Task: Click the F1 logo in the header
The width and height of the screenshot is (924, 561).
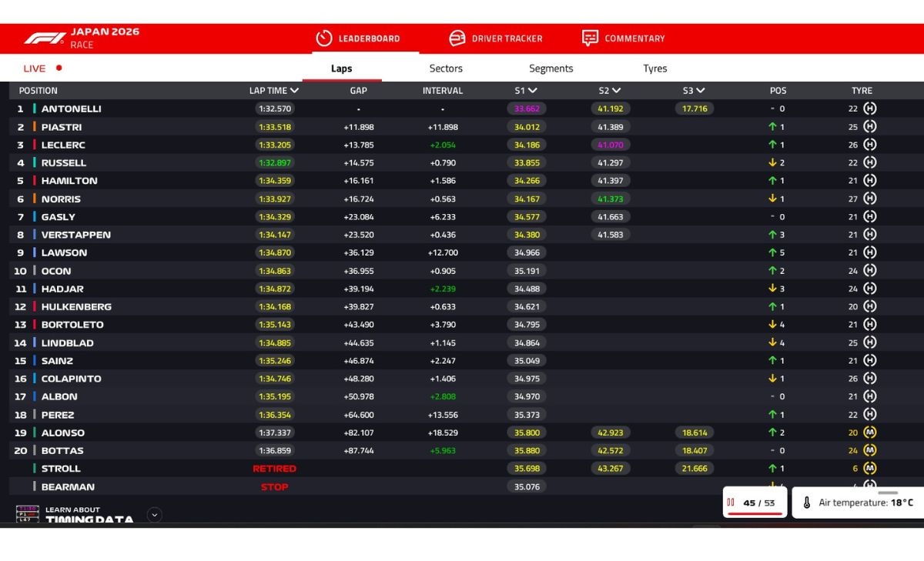Action: [x=45, y=38]
